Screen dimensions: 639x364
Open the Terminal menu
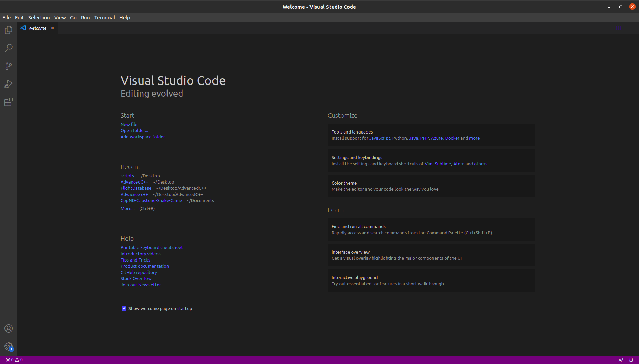[x=105, y=18]
